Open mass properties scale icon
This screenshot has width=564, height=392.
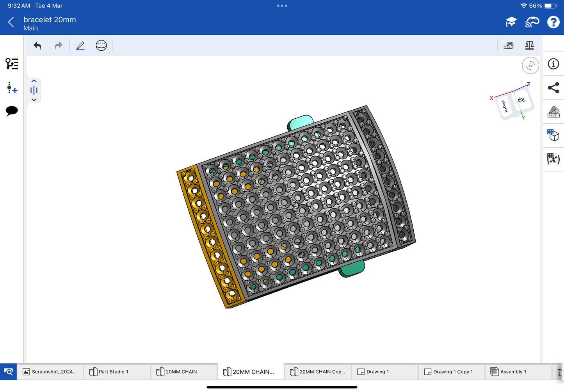click(x=529, y=46)
